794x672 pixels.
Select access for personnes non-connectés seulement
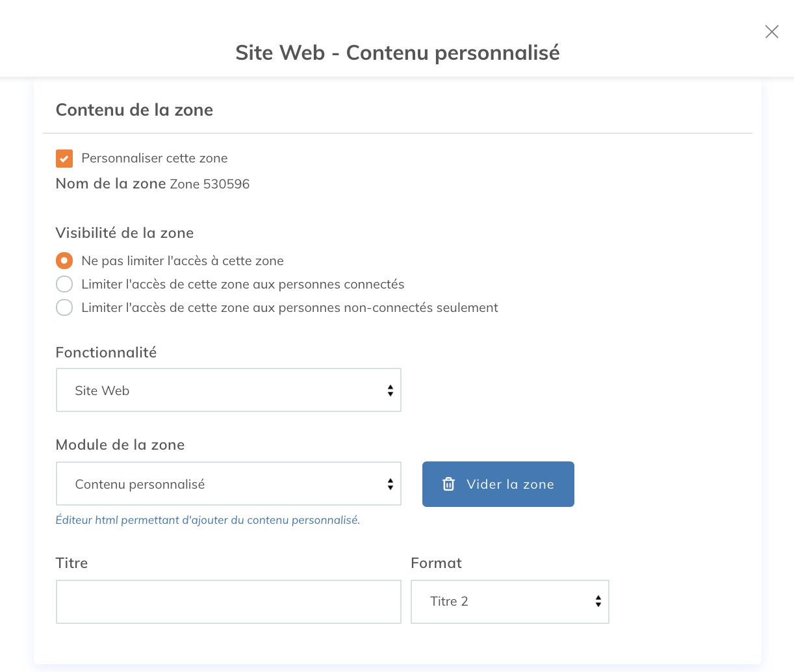click(x=64, y=307)
